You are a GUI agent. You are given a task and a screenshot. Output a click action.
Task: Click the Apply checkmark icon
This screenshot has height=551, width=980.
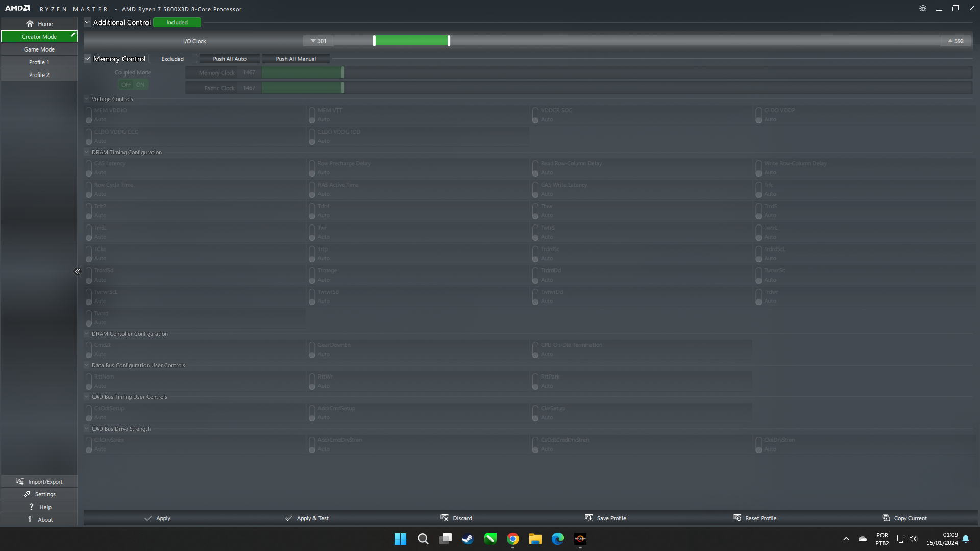tap(148, 518)
